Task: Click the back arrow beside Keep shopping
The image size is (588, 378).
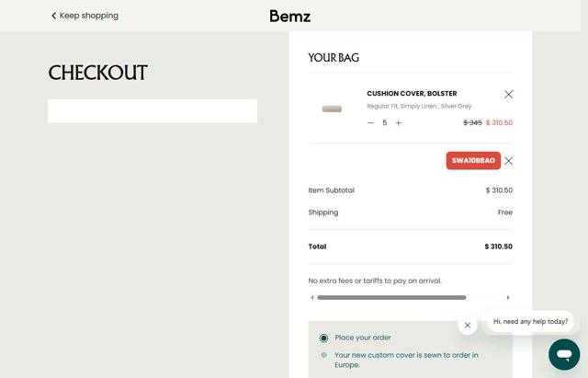Action: coord(54,16)
